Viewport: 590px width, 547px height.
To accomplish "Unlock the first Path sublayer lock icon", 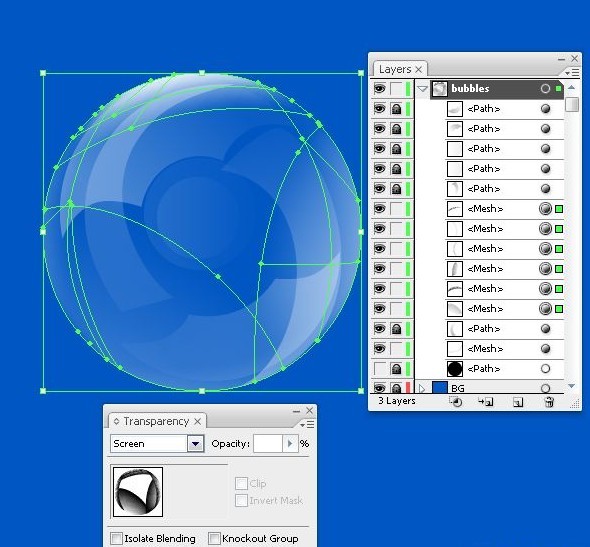I will pyautogui.click(x=396, y=109).
